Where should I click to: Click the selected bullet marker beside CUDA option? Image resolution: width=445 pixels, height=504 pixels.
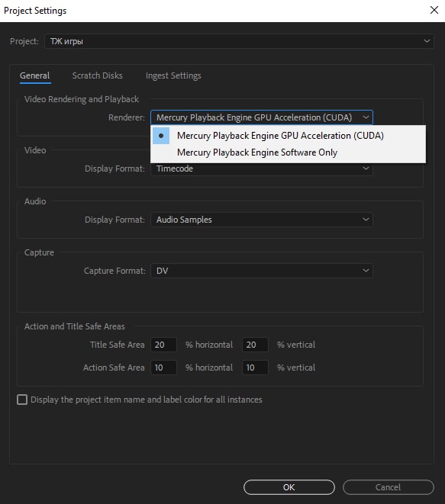point(161,136)
